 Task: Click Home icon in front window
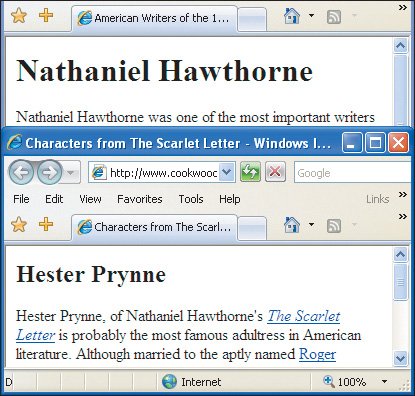[292, 225]
